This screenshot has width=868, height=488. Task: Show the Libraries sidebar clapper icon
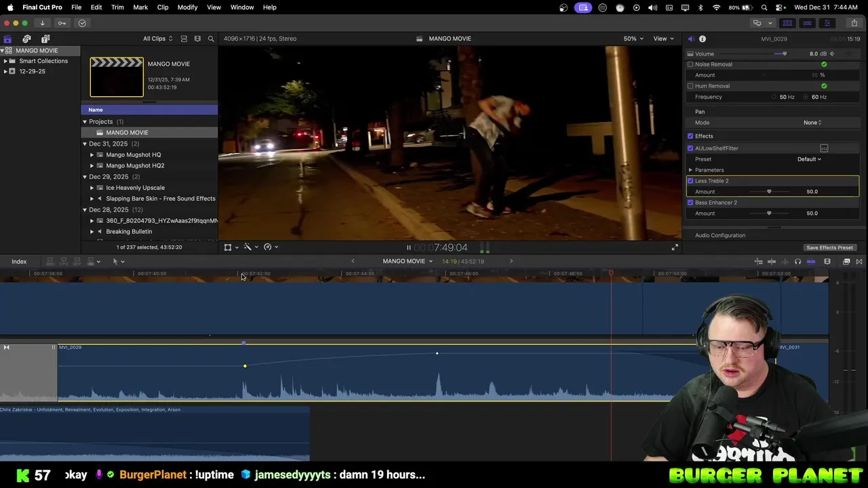(7, 39)
